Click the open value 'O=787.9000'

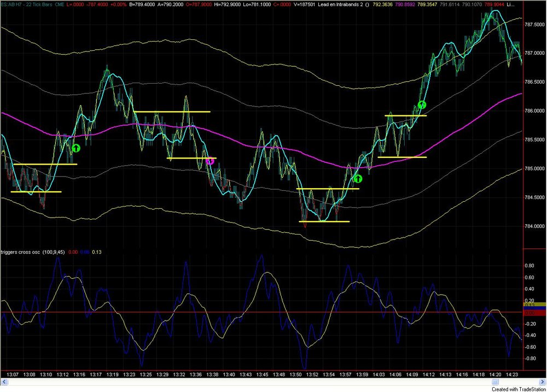point(199,4)
